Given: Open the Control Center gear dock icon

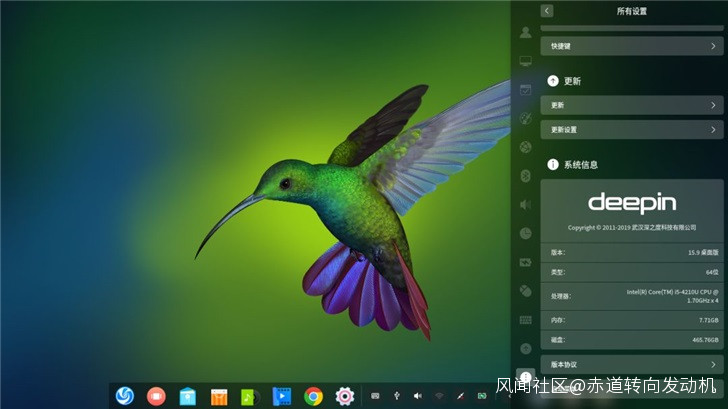Looking at the screenshot, I should 345,396.
